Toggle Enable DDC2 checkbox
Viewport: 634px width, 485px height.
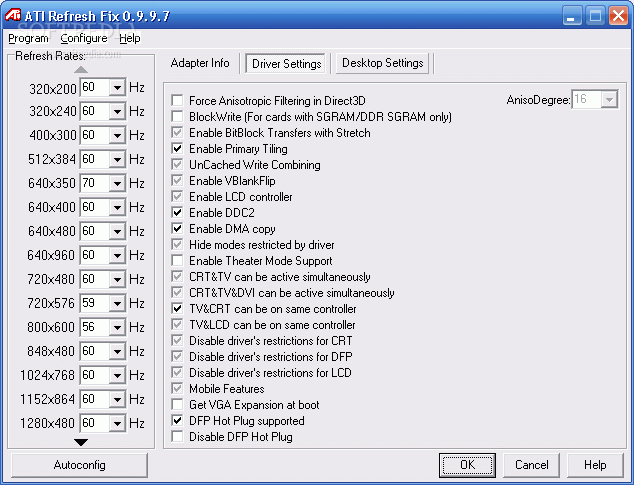coord(177,212)
